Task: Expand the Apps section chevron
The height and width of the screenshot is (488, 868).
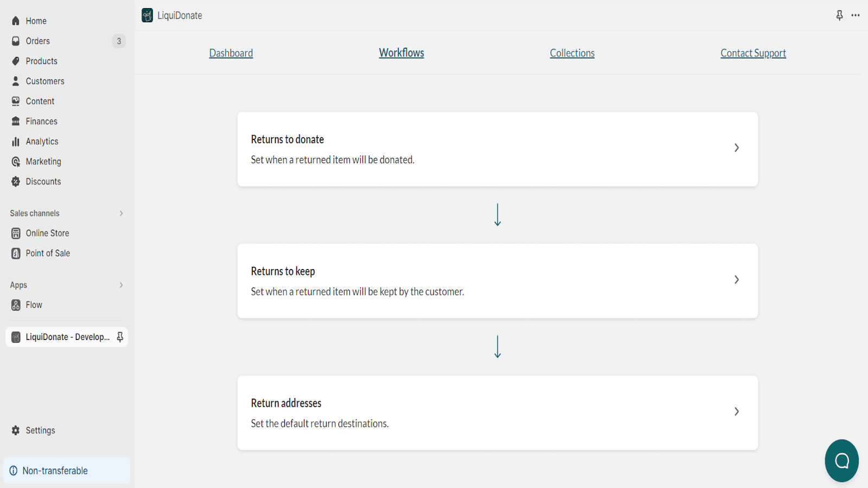Action: click(x=121, y=285)
